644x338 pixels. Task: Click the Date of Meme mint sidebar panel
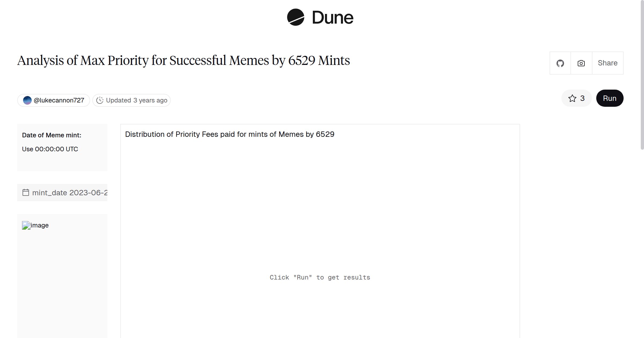tap(62, 147)
